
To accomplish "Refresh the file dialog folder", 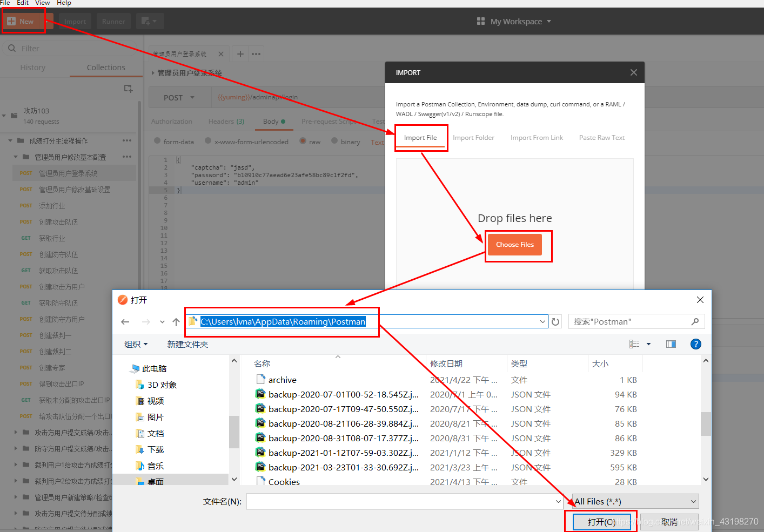I will tap(555, 322).
